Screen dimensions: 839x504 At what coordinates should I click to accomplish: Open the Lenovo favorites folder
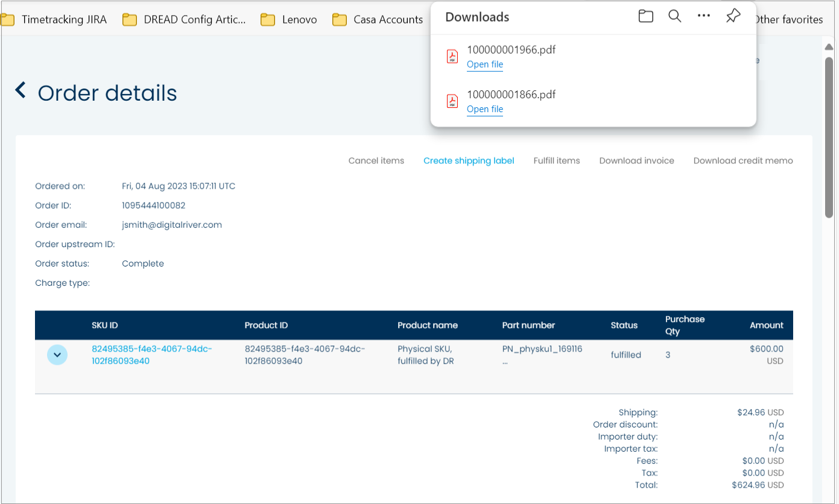tap(290, 20)
